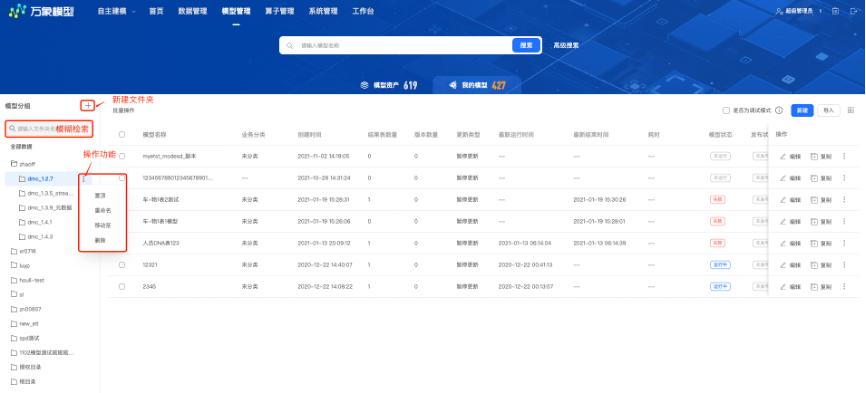The width and height of the screenshot is (866, 393).
Task: Click the 万象模型 logo
Action: (x=41, y=11)
